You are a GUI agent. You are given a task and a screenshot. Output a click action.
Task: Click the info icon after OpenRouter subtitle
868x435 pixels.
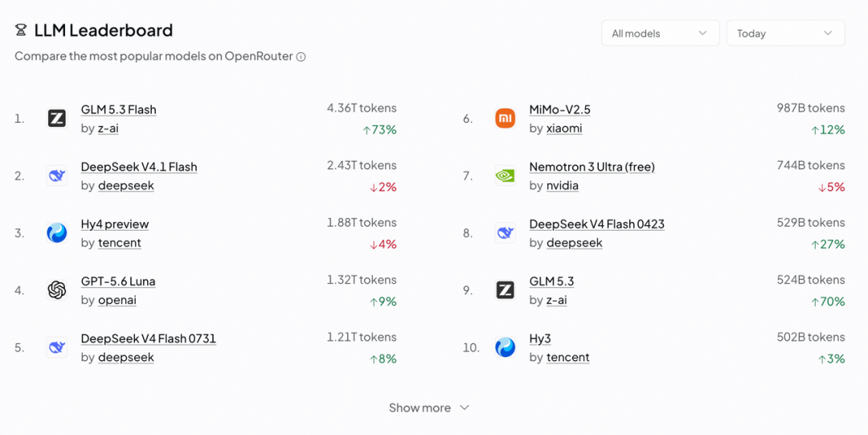coord(301,56)
